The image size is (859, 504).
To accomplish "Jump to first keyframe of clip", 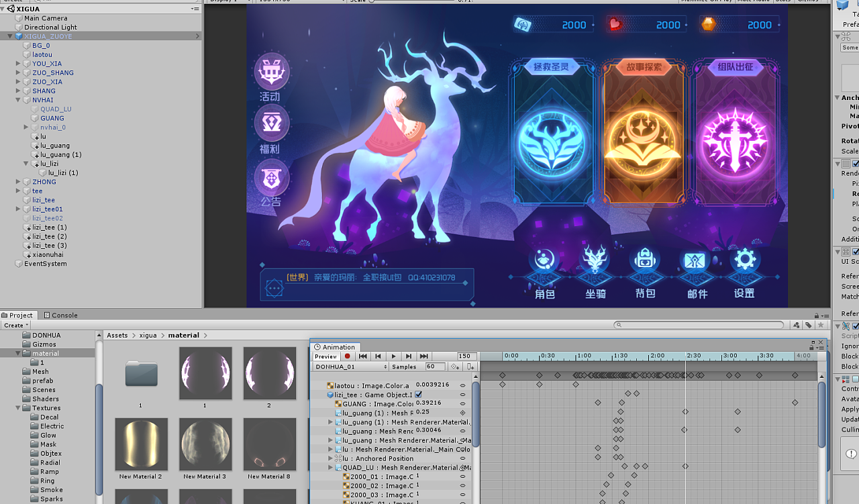I will click(363, 356).
